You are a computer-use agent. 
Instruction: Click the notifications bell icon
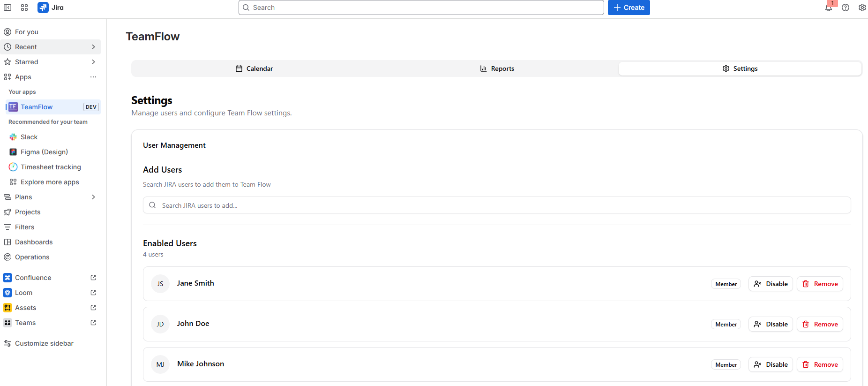coord(829,8)
